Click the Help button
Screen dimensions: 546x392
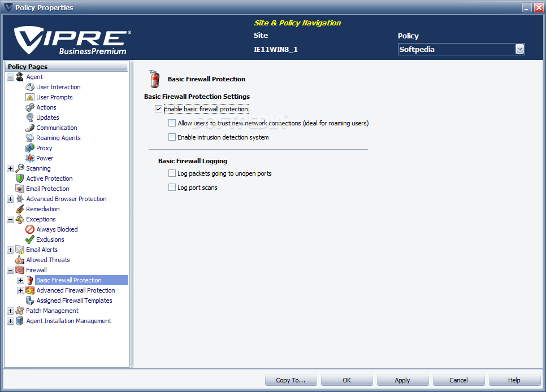coord(514,380)
